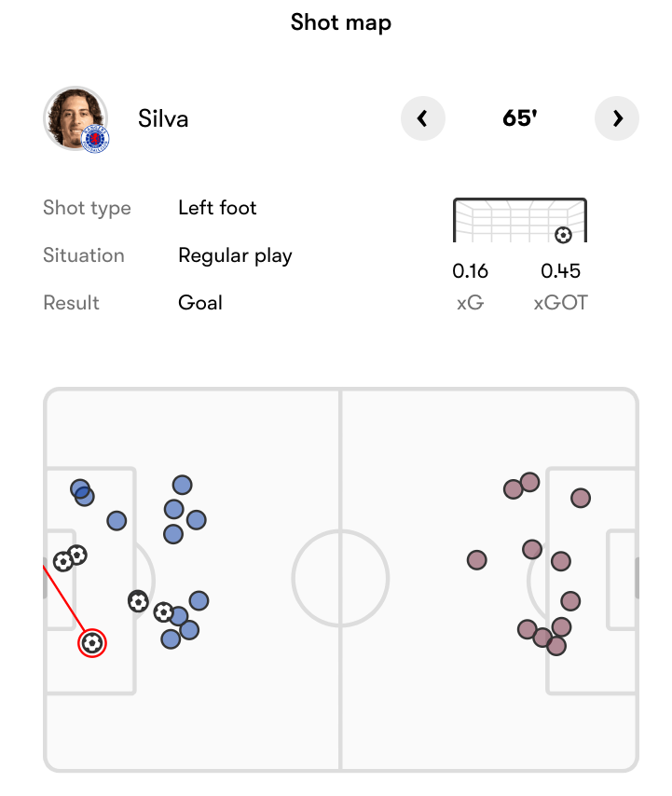Click the Shot map heading

coord(340,23)
